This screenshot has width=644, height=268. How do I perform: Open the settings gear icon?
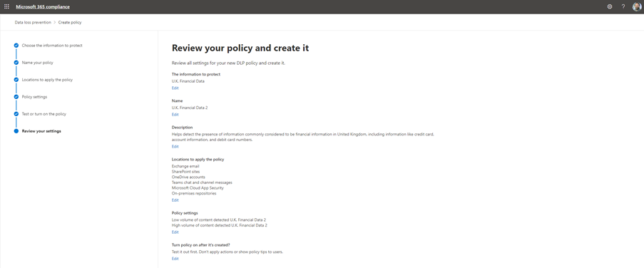(x=610, y=6)
